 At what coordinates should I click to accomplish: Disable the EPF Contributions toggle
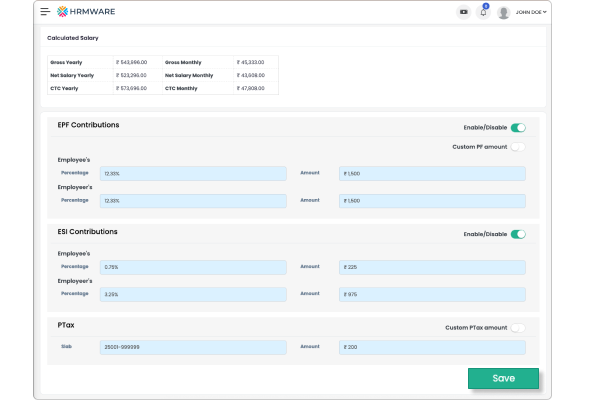coord(518,128)
